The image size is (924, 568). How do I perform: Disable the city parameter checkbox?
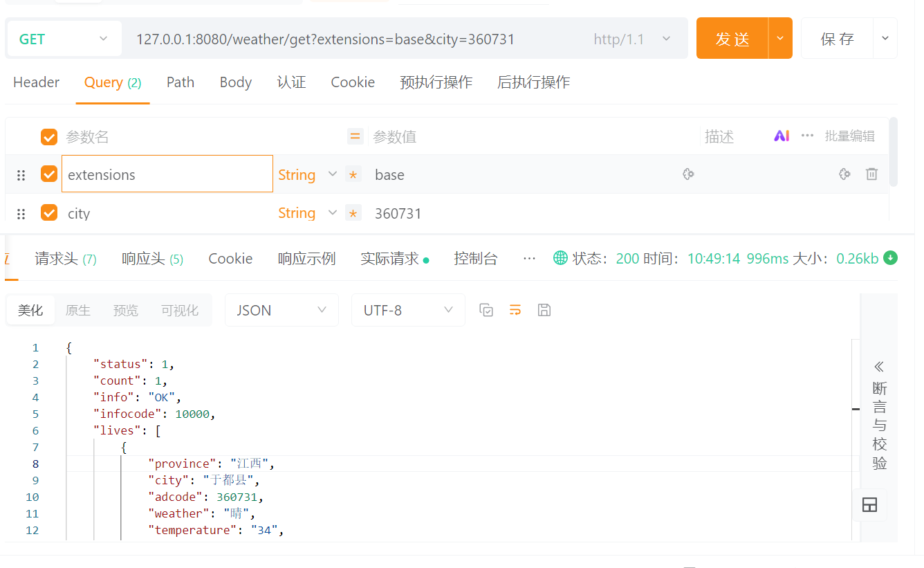point(48,212)
